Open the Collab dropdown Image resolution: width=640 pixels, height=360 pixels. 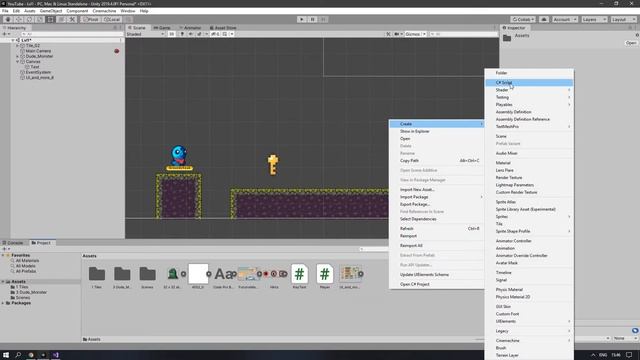(x=523, y=19)
